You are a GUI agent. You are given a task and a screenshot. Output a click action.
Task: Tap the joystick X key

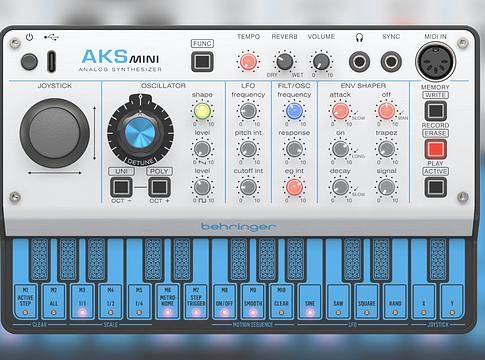tap(424, 301)
